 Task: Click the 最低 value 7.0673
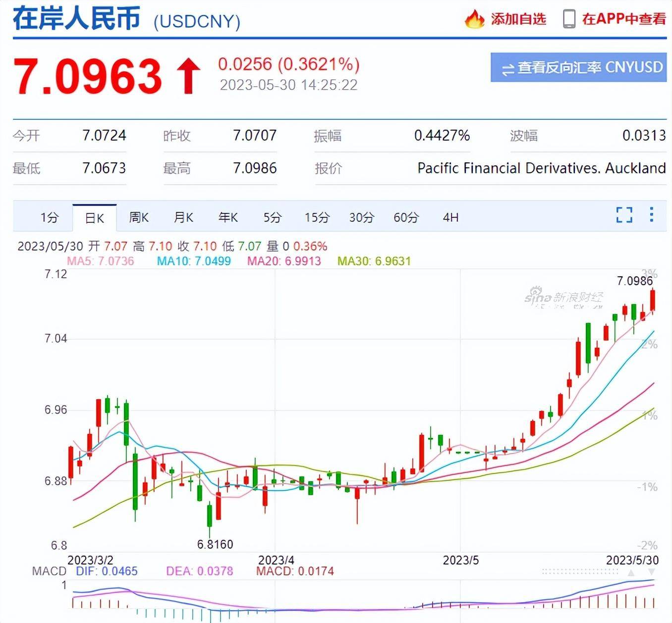coord(104,168)
